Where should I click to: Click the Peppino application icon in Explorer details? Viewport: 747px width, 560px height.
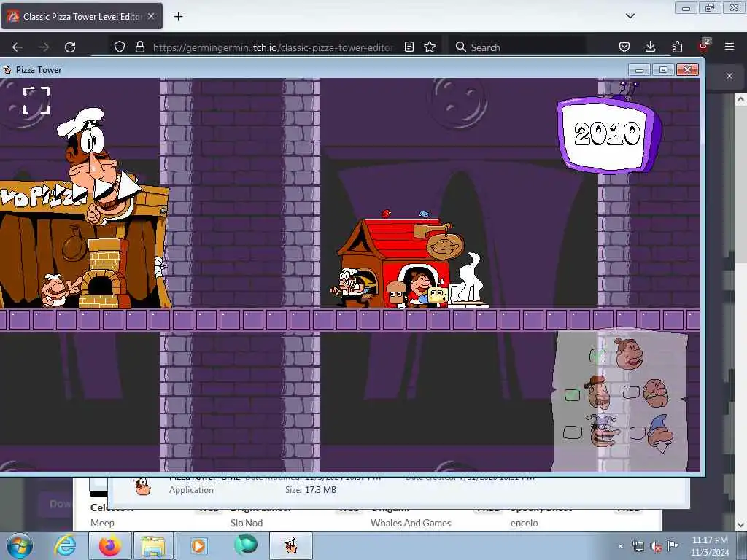pyautogui.click(x=142, y=486)
